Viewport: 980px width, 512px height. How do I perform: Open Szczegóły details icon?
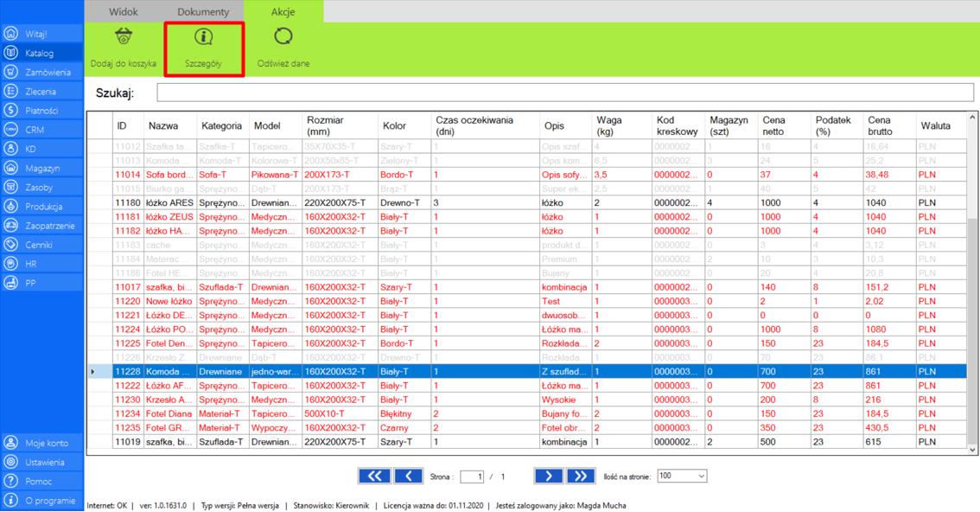(203, 37)
